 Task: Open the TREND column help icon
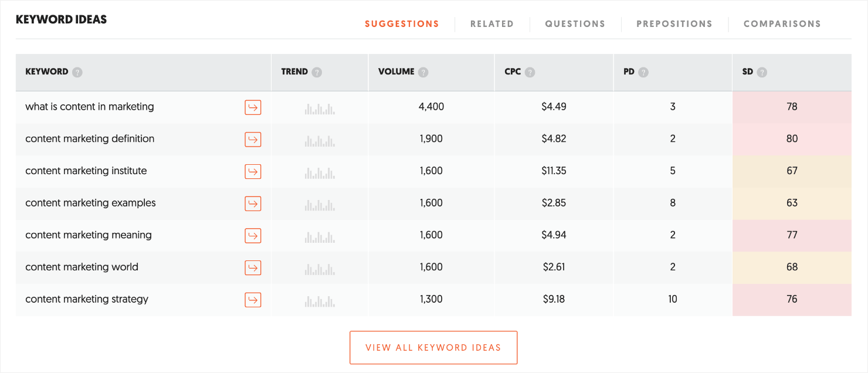(x=317, y=72)
